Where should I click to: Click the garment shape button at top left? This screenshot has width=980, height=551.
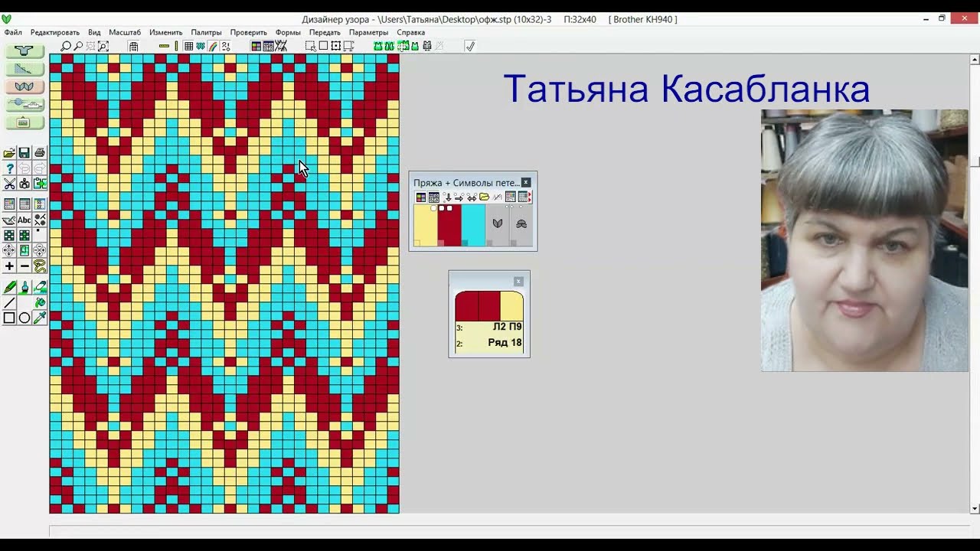(24, 51)
